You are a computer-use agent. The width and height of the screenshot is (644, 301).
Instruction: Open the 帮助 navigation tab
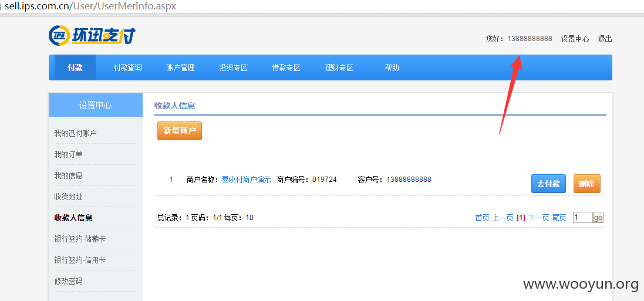coord(392,67)
